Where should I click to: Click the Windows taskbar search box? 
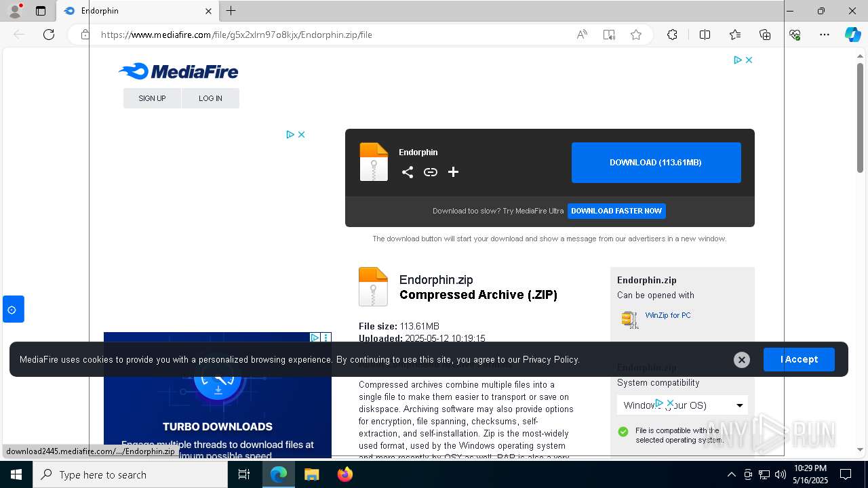coord(130,474)
